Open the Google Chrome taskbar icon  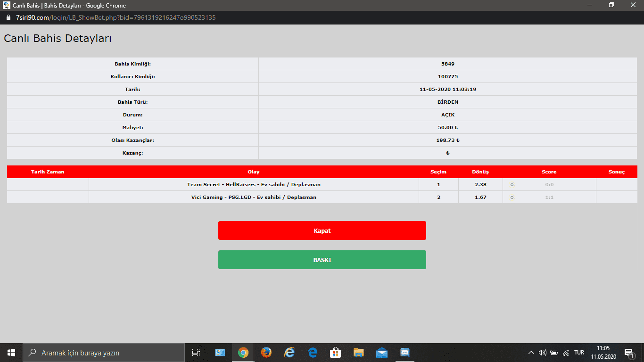(243, 353)
